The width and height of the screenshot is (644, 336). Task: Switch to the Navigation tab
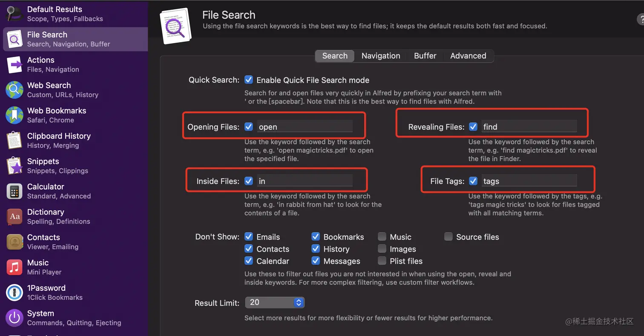381,56
